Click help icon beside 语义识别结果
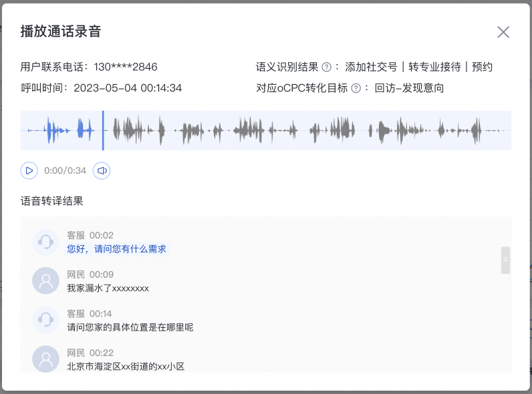The width and height of the screenshot is (532, 394). pyautogui.click(x=327, y=67)
